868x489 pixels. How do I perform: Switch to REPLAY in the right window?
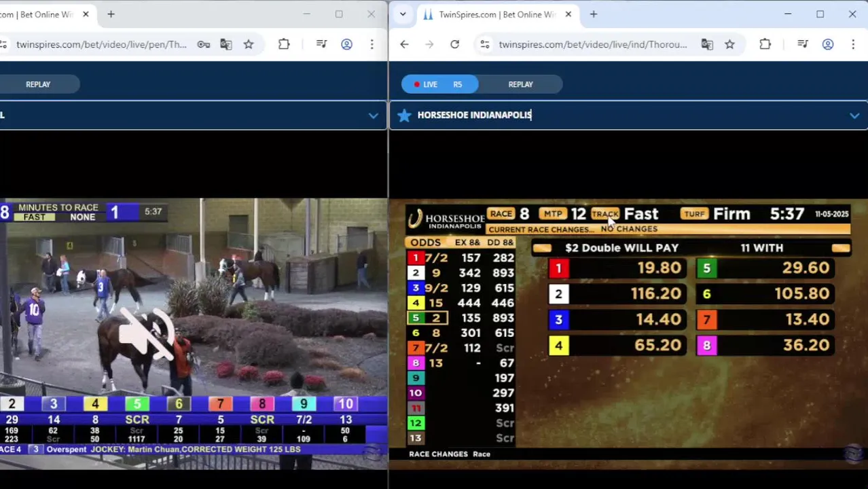click(x=520, y=84)
